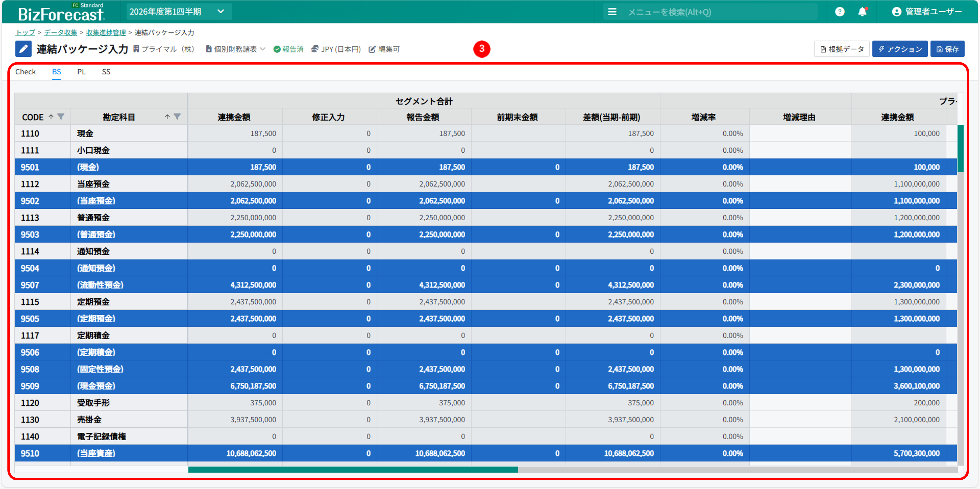Click the 編集可 edit status icon
Image resolution: width=980 pixels, height=489 pixels.
coord(372,49)
